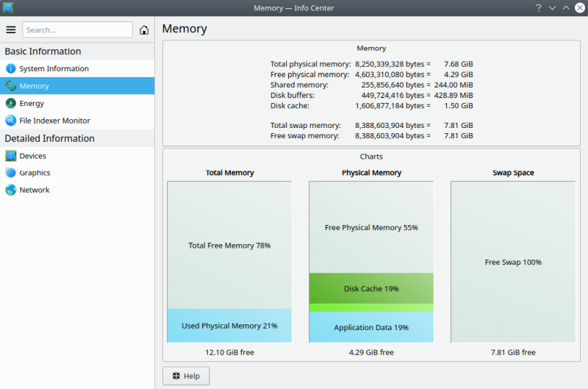Click the Devices icon in sidebar
The width and height of the screenshot is (588, 389).
coord(10,156)
